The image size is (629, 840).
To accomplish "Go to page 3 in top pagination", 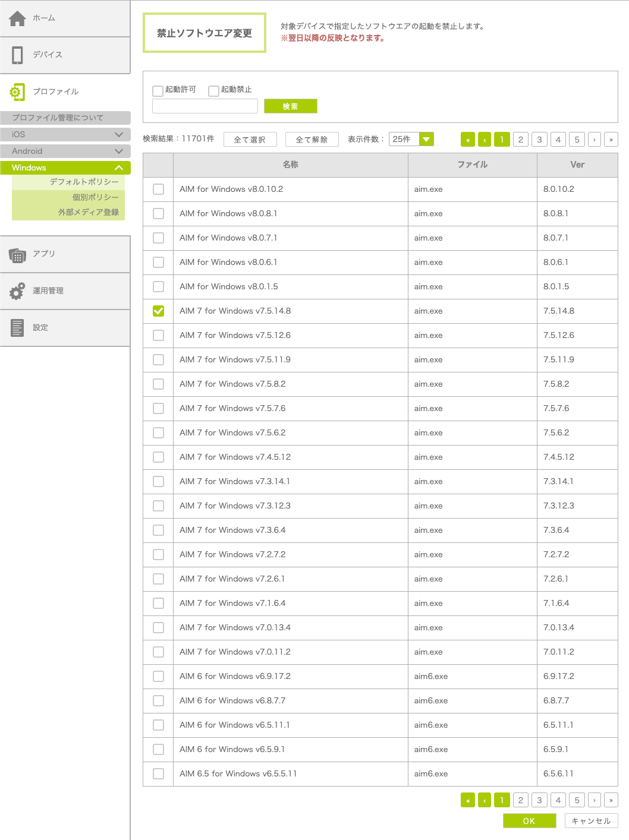I will pos(539,140).
